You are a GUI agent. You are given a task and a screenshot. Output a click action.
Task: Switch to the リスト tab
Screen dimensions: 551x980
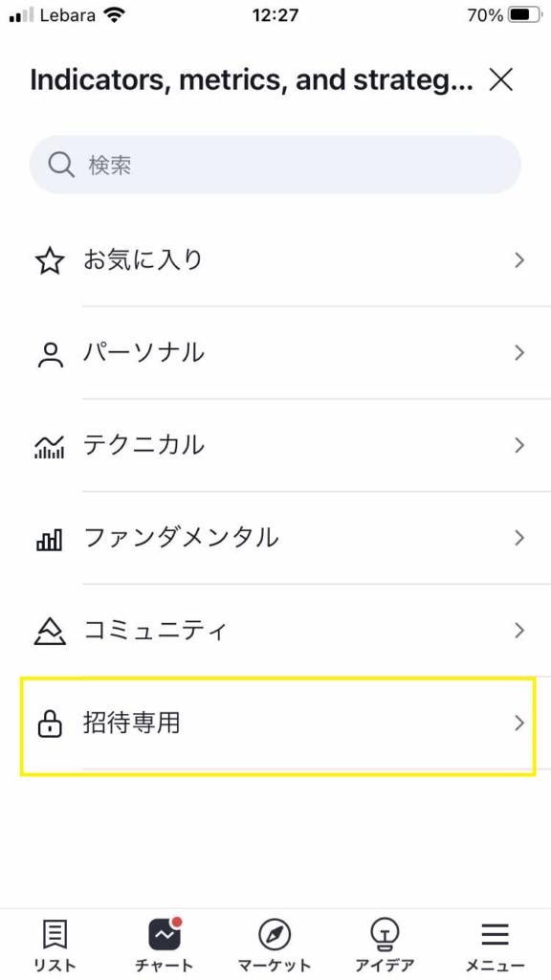tap(55, 944)
